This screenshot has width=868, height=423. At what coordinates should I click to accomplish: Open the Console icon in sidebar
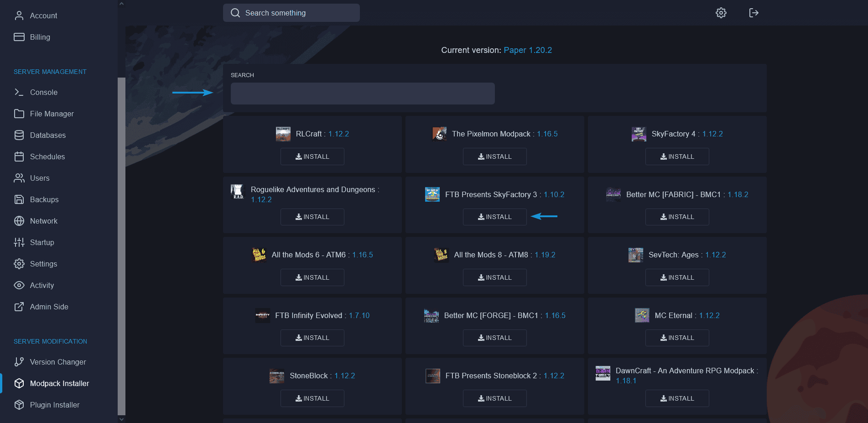click(19, 92)
